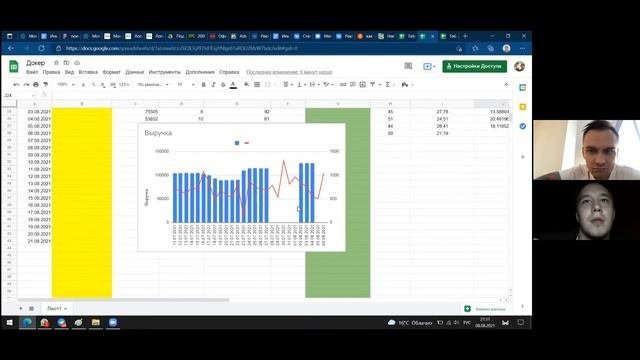Open the cell fill color picker

tap(247, 84)
